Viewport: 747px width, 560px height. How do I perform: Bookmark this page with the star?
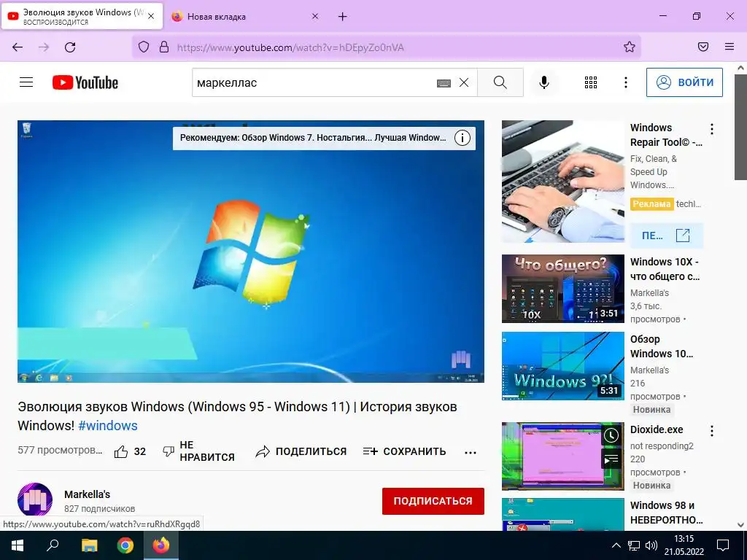click(x=630, y=47)
